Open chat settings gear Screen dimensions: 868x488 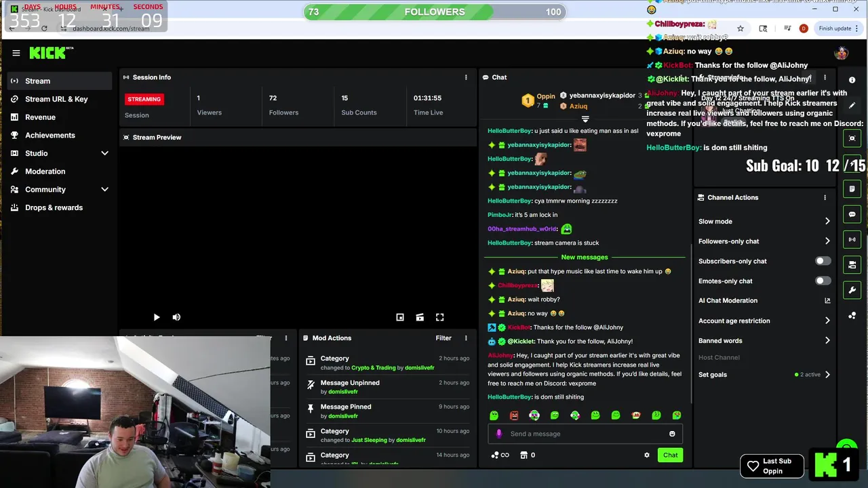coord(646,455)
